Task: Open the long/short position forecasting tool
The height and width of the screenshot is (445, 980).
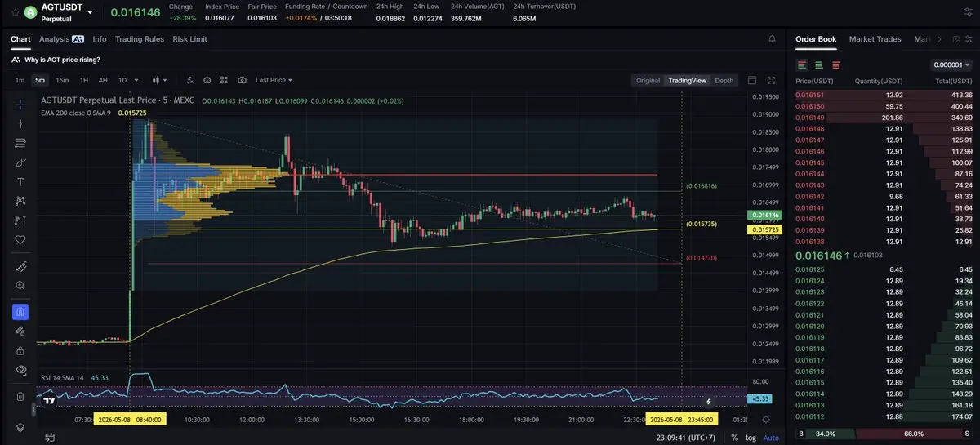Action: pyautogui.click(x=20, y=220)
